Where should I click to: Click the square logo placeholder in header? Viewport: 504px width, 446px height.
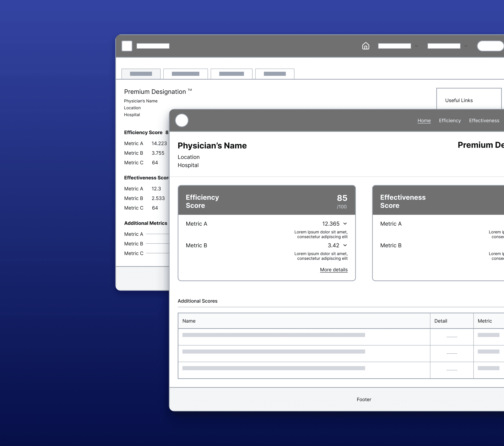coord(127,46)
